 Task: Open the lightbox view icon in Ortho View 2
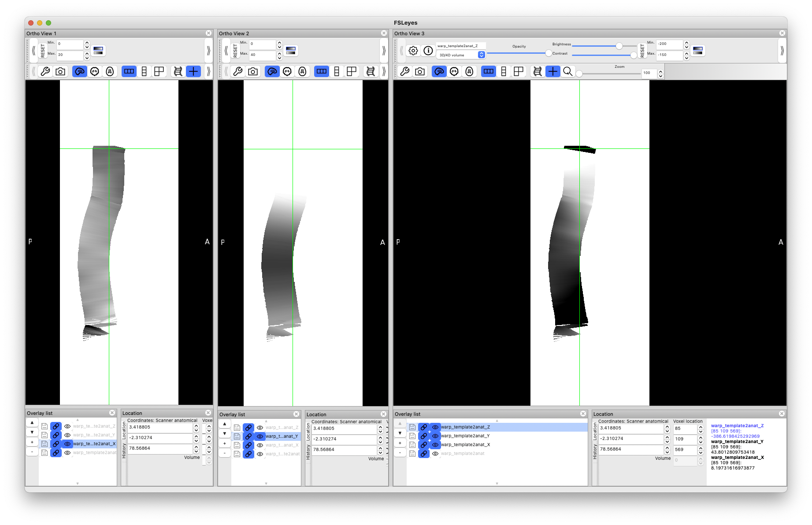[x=336, y=71]
